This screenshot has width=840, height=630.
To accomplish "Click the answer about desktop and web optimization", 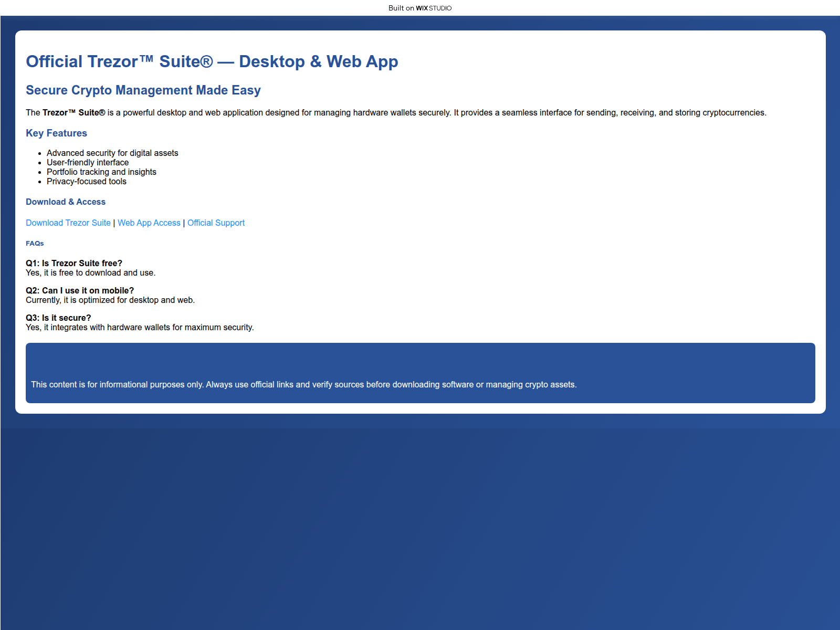I will point(110,300).
